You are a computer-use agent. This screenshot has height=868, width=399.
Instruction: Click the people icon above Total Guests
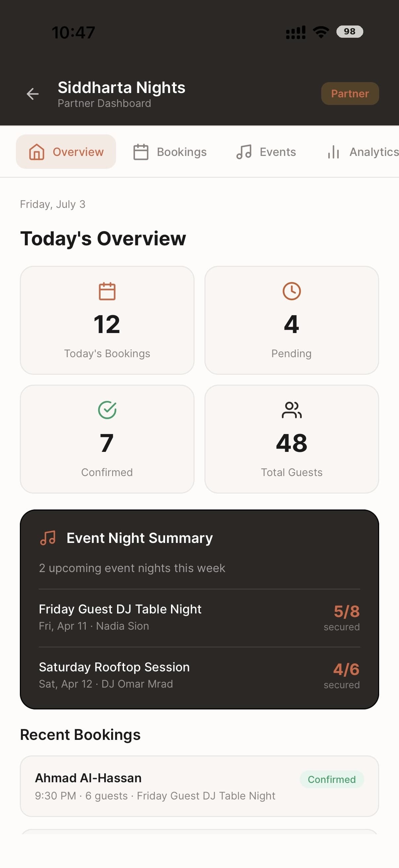tap(291, 410)
